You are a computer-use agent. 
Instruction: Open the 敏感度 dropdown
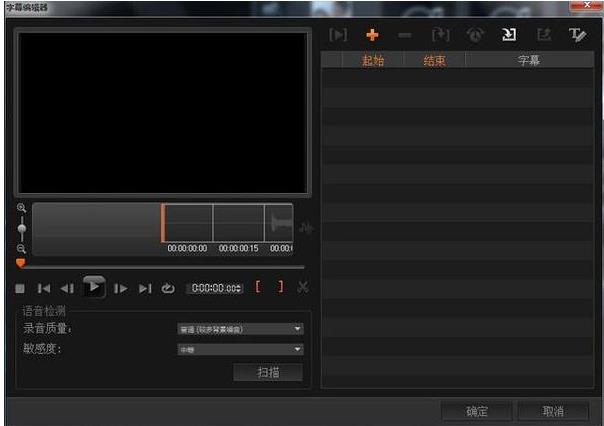(x=240, y=350)
